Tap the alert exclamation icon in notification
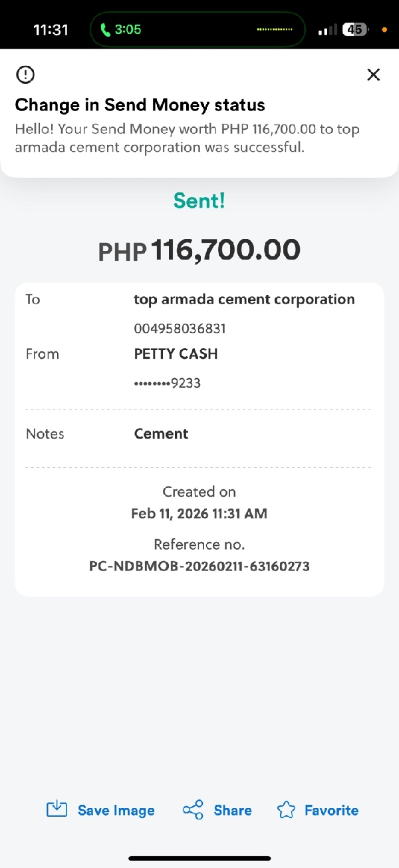Viewport: 399px width, 868px height. point(25,75)
